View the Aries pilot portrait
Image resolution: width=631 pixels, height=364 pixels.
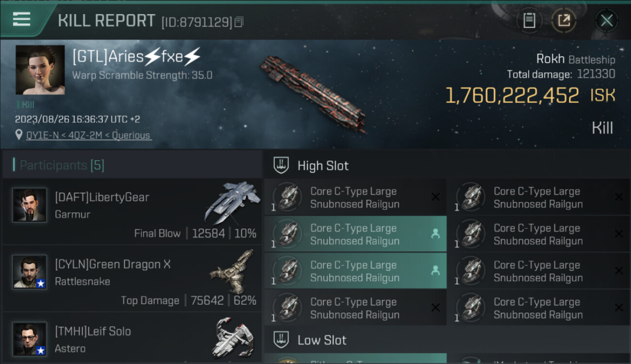tap(40, 70)
